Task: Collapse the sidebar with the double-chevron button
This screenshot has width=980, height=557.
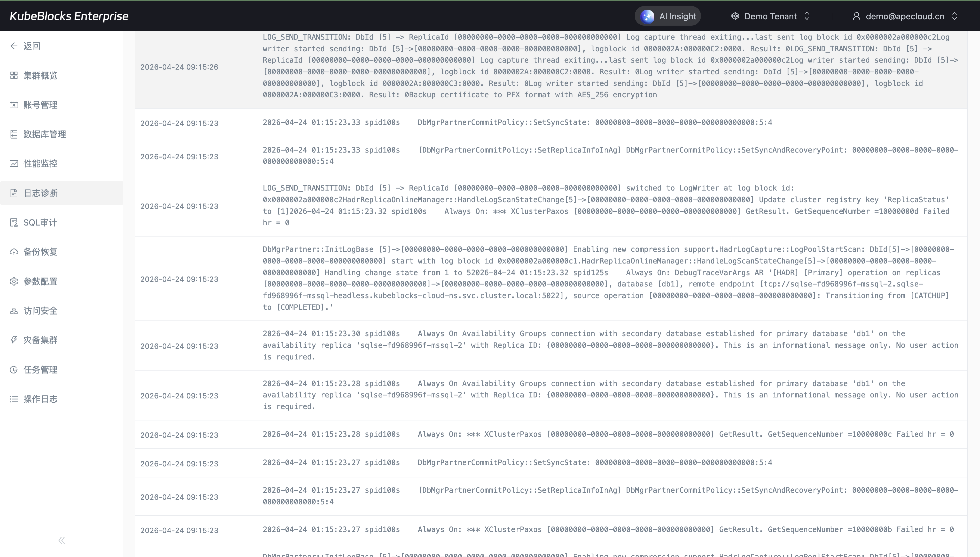Action: point(62,540)
